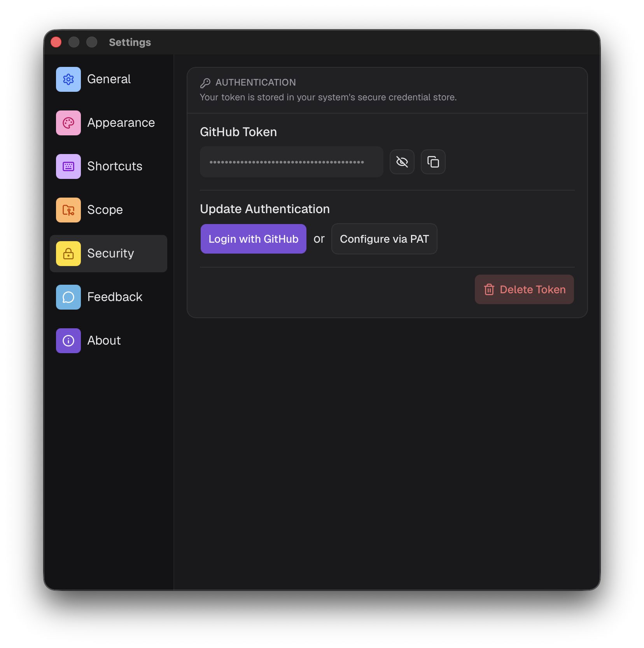Click the Feedback chat bubble icon
The height and width of the screenshot is (648, 644).
tap(68, 297)
